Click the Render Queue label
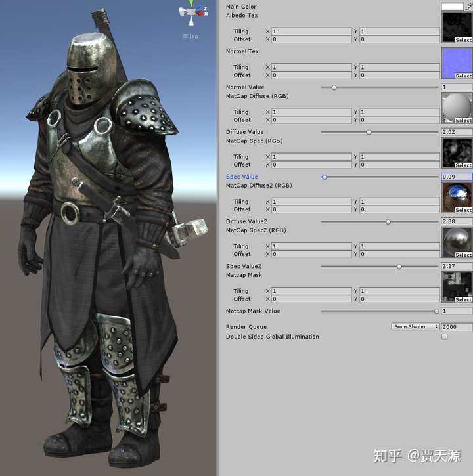This screenshot has height=476, width=473. 246,327
